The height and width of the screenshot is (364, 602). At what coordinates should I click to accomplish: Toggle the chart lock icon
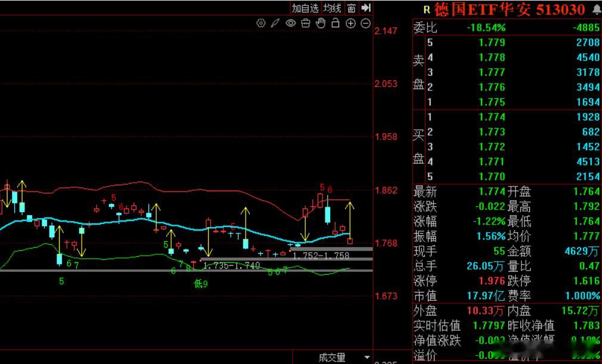pos(336,23)
